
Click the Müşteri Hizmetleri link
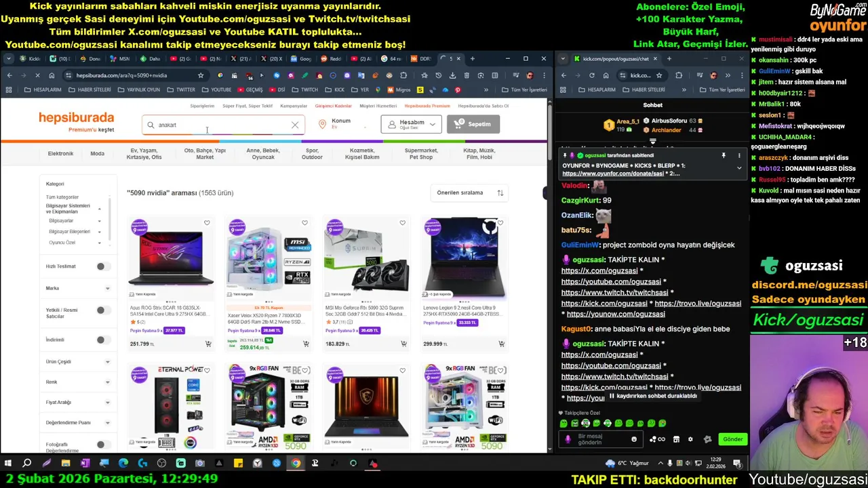tap(378, 106)
